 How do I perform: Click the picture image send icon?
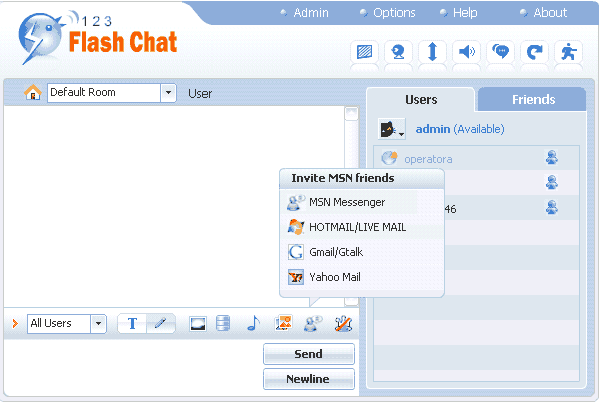point(283,324)
